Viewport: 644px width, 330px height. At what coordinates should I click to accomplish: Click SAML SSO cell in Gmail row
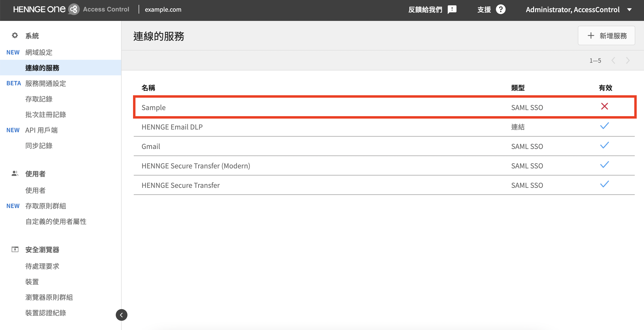527,146
